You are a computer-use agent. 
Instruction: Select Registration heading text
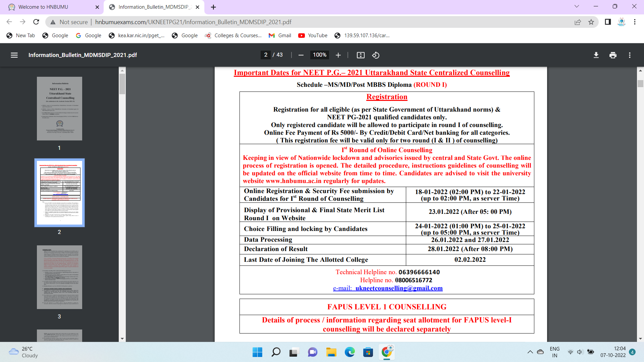(387, 97)
